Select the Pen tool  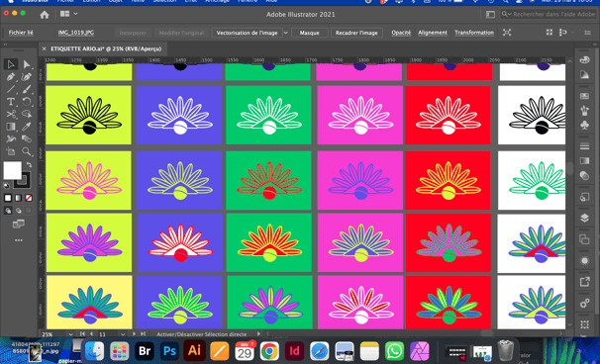coord(11,77)
